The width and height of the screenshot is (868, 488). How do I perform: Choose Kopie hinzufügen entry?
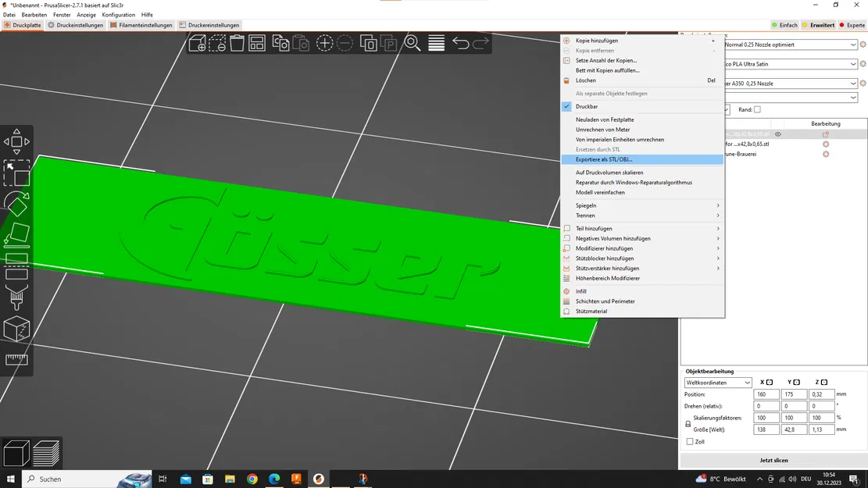642,41
